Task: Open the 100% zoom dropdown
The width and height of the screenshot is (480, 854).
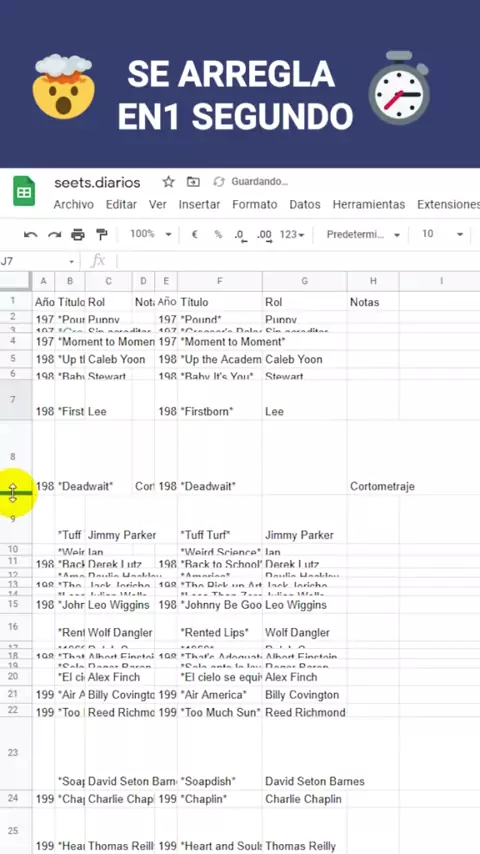Action: click(x=151, y=234)
